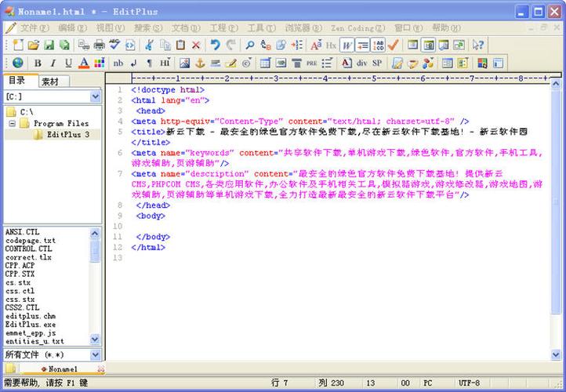
Task: Toggle line numbers display button
Action: [378, 45]
